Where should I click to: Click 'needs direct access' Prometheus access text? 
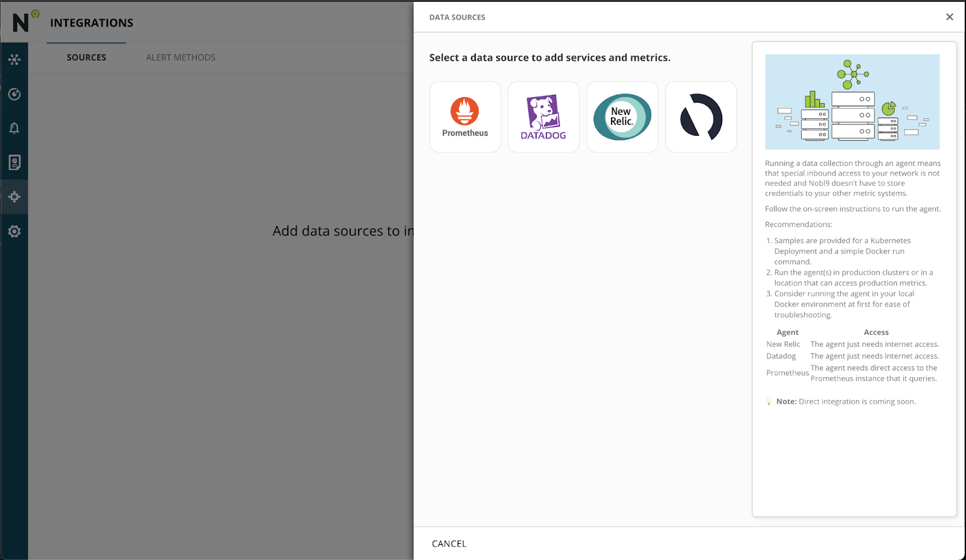874,373
